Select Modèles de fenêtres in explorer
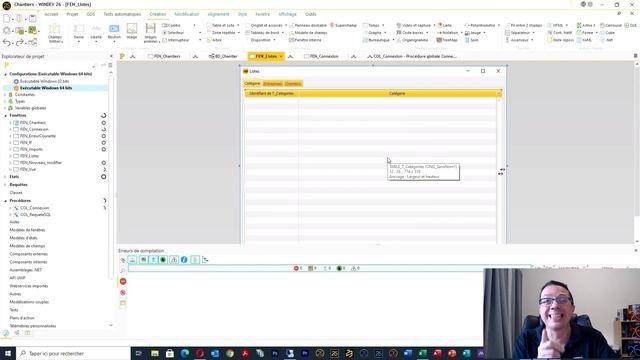The image size is (640, 360). [x=27, y=230]
